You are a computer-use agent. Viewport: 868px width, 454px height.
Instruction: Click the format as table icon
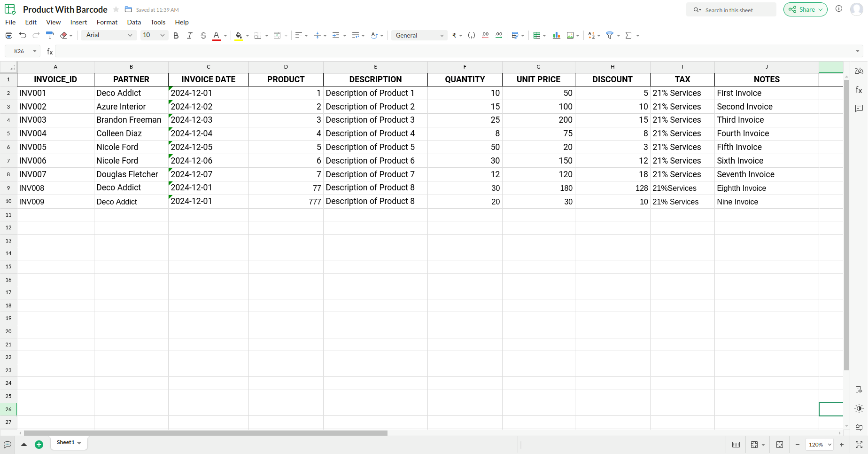[537, 35]
